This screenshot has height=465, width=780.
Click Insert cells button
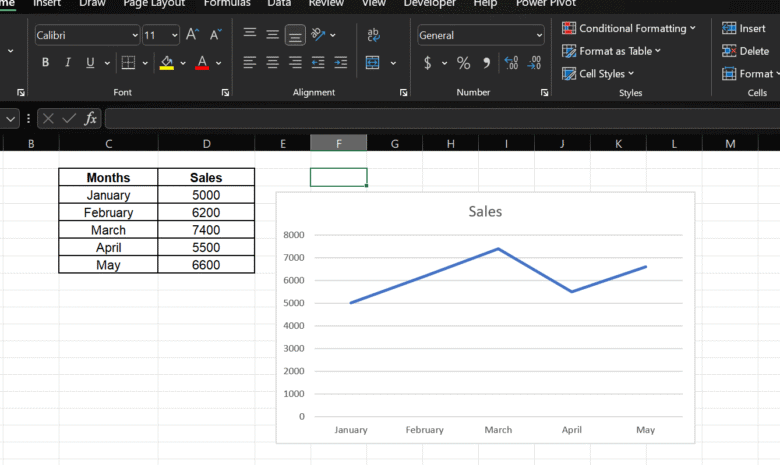tap(744, 28)
